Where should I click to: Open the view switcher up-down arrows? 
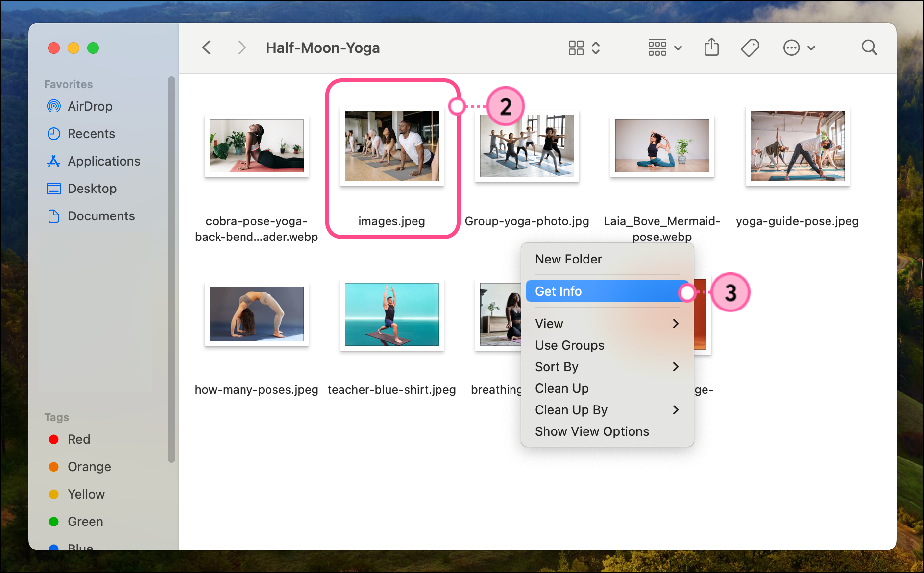596,48
